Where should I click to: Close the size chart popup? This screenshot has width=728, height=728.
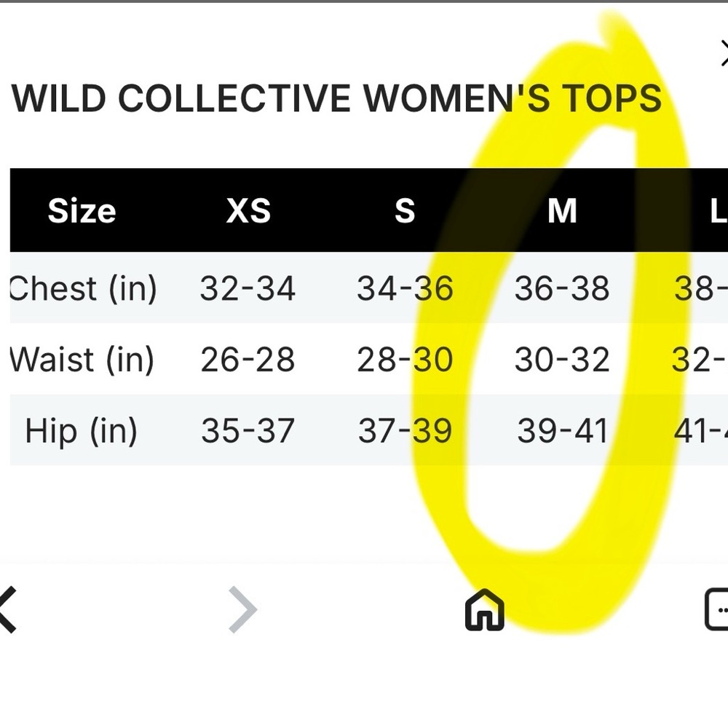click(x=724, y=53)
